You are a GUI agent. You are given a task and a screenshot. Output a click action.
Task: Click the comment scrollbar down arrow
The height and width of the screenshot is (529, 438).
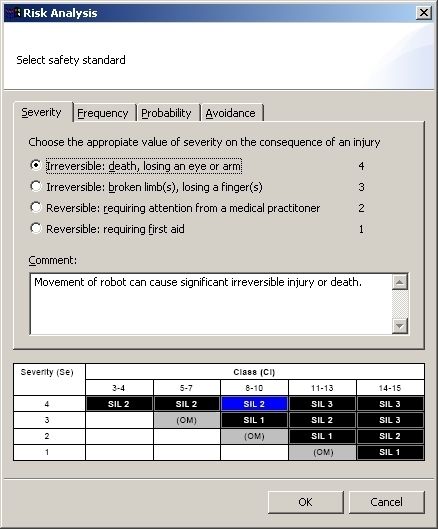[x=400, y=326]
